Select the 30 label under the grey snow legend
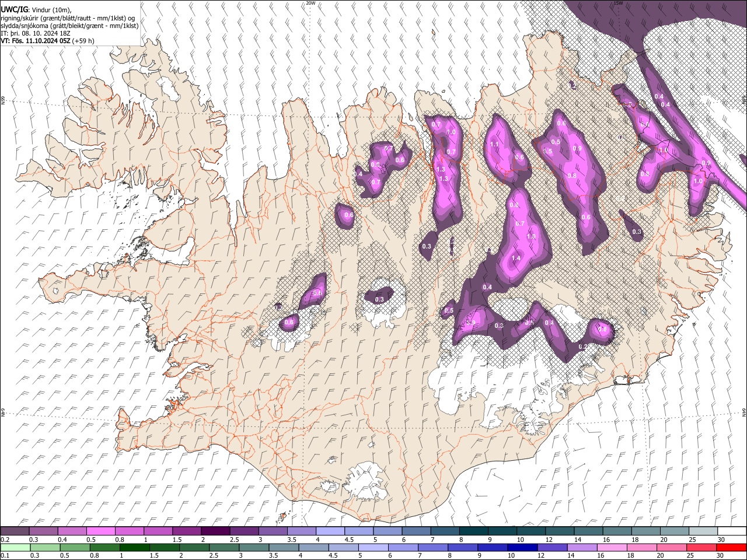This screenshot has width=747, height=560. (x=721, y=539)
